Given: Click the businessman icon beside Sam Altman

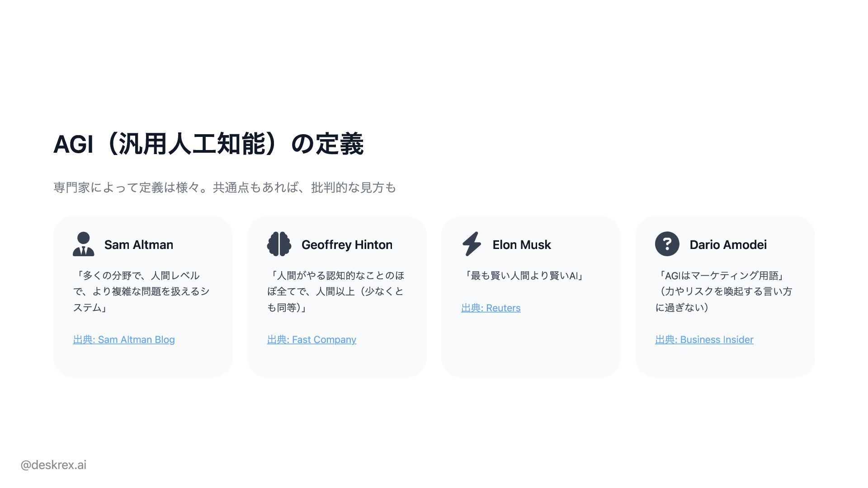Looking at the screenshot, I should tap(84, 244).
